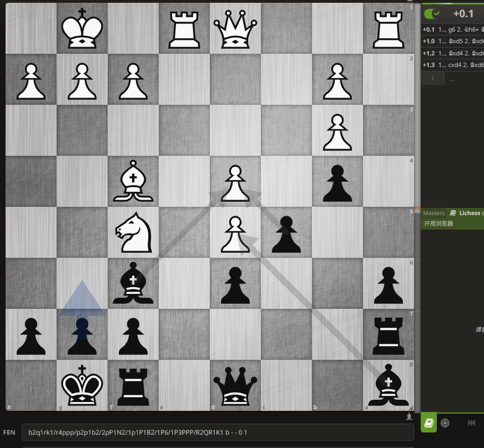Viewport: 484px width, 448px height.
Task: Select the +1.0 engine line
Action: pyautogui.click(x=453, y=41)
